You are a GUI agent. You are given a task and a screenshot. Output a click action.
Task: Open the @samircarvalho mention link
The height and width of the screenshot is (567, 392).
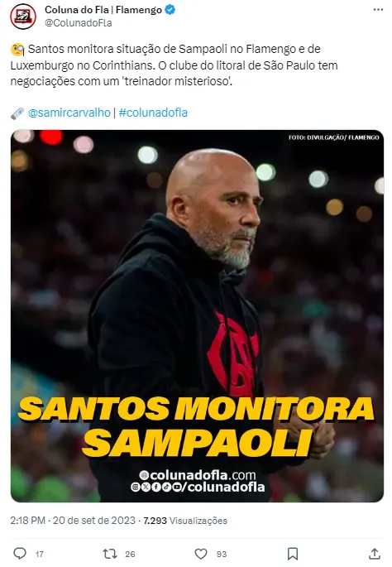(x=69, y=113)
